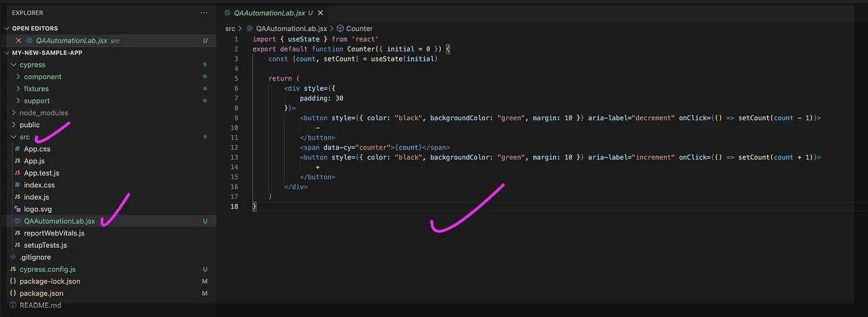The width and height of the screenshot is (868, 317).
Task: Open .gitignore from the file tree
Action: pos(35,257)
